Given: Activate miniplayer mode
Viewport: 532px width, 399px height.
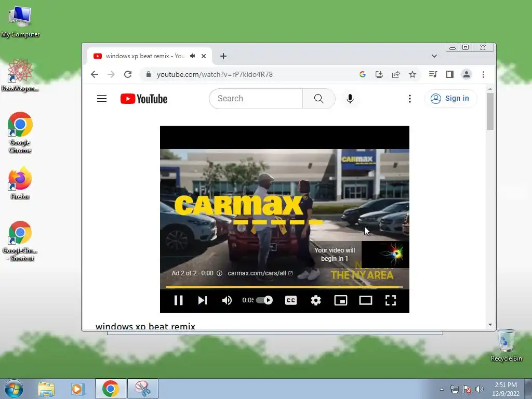Looking at the screenshot, I should pos(341,300).
